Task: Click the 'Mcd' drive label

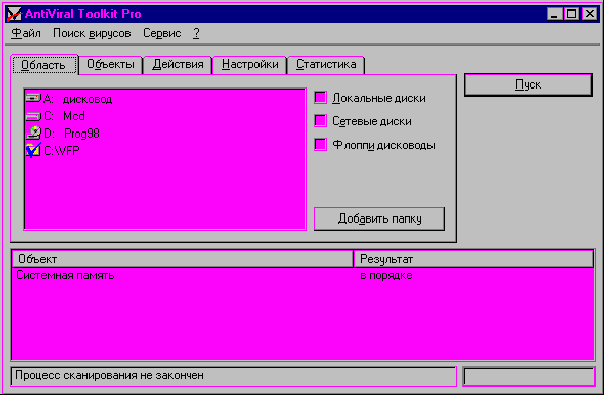Action: click(x=74, y=116)
